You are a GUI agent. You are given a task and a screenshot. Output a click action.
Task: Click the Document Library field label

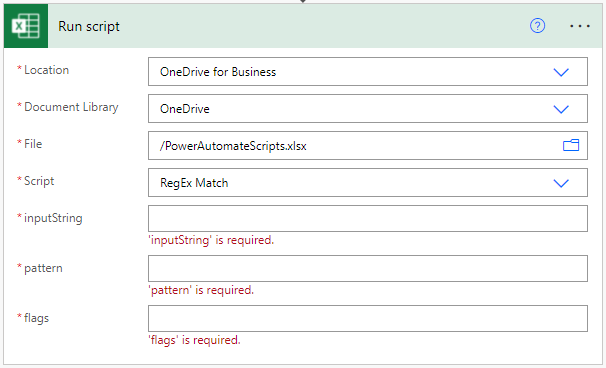(71, 107)
